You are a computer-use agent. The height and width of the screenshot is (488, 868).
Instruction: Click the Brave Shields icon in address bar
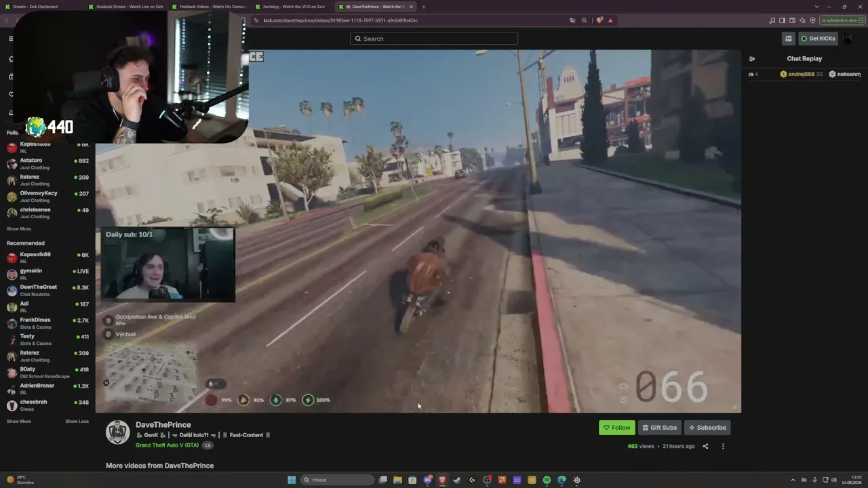click(599, 20)
